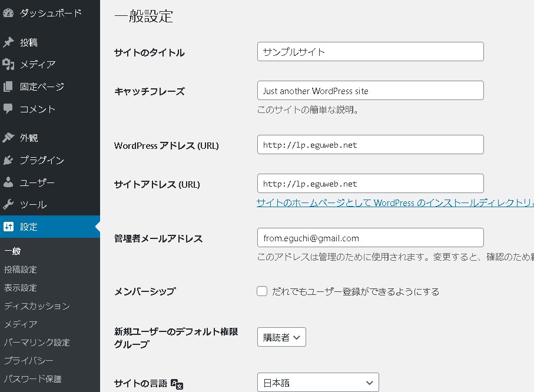Viewport: 534px width, 392px height.
Task: Click the Dashboard gauge icon in sidebar
Action: [x=8, y=13]
